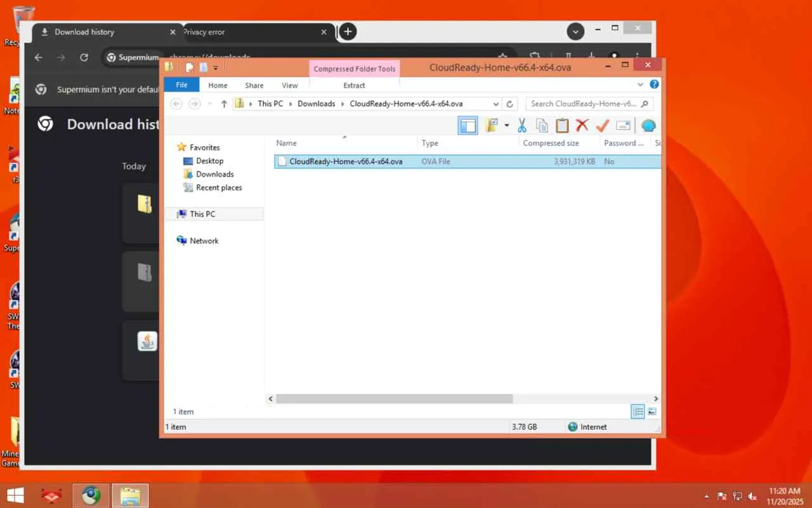
Task: Click the left arrow of the horizontal scrollbar
Action: tap(271, 399)
